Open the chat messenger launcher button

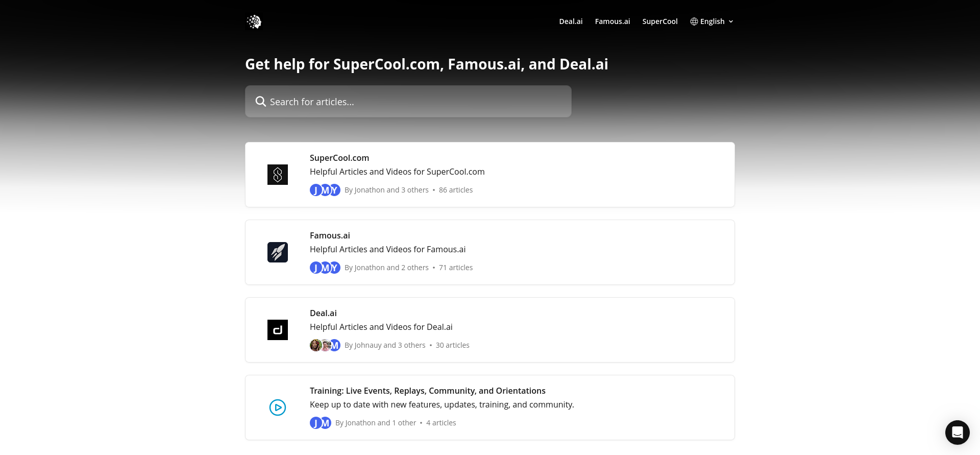pos(958,433)
